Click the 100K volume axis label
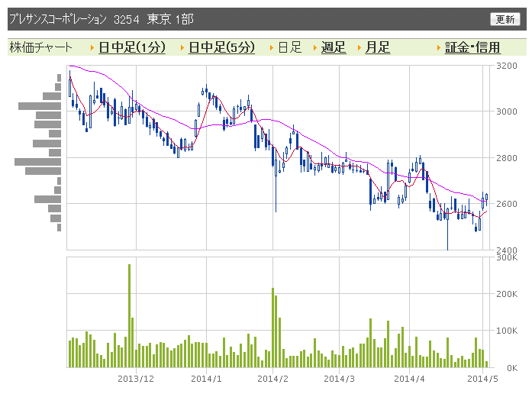 [x=507, y=331]
